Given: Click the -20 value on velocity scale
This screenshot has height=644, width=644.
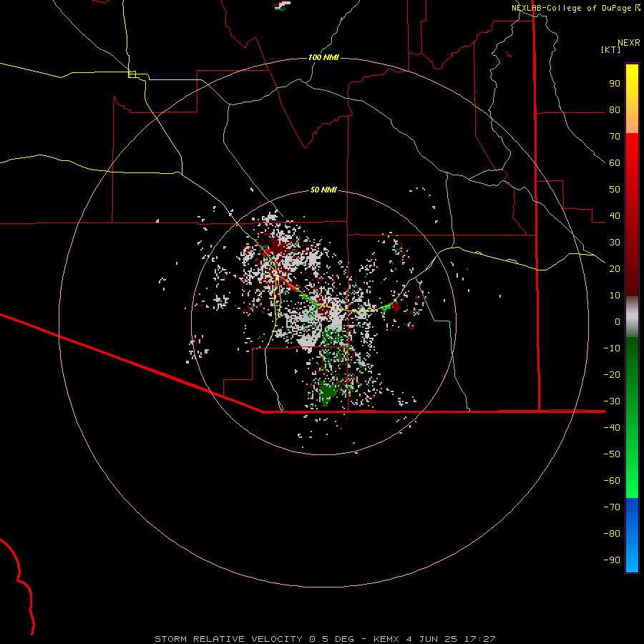Looking at the screenshot, I should pos(612,374).
